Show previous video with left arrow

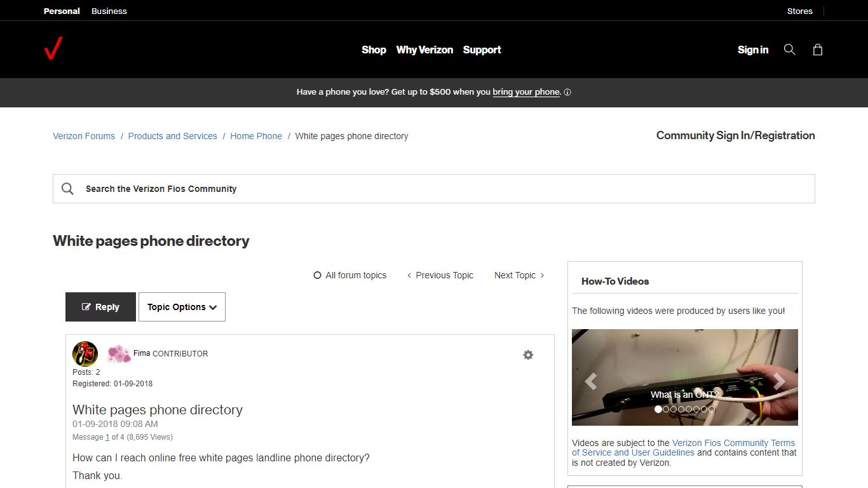click(591, 381)
